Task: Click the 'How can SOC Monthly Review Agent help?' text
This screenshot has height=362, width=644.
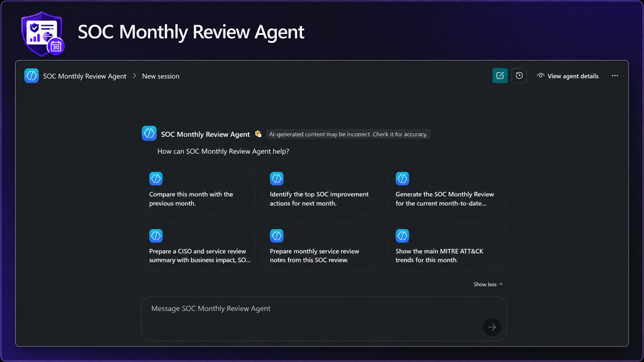Action: [x=223, y=151]
